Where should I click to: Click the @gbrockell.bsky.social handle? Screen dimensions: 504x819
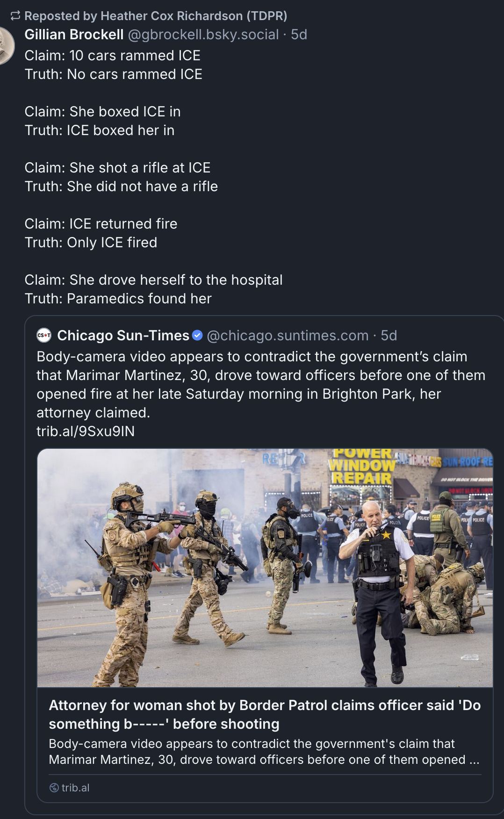(203, 35)
